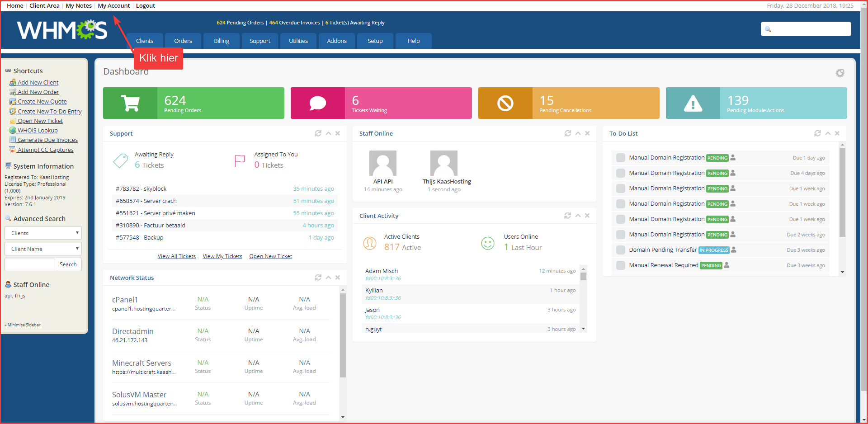
Task: Check the first Manual Domain Registration item
Action: [x=621, y=158]
